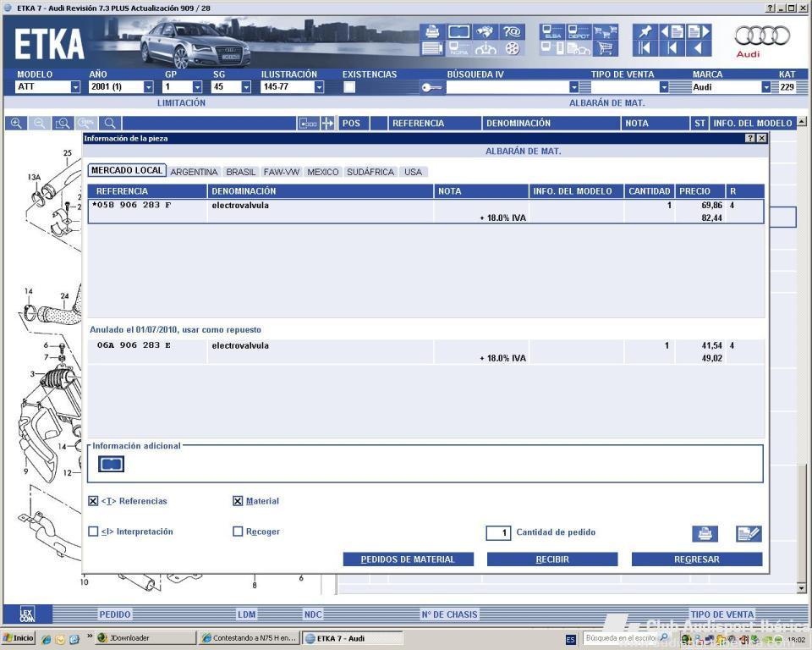
Task: Click the Cantidad de pedido input field
Action: pyautogui.click(x=498, y=532)
